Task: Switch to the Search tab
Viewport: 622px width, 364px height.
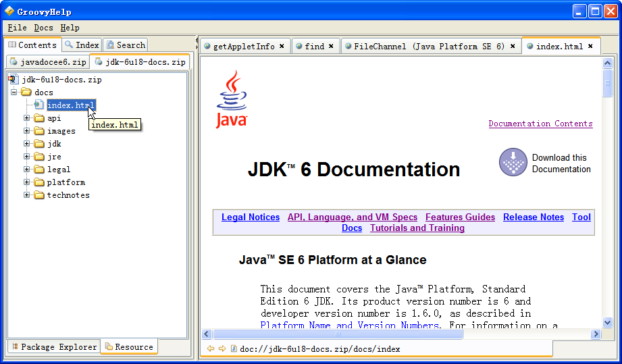Action: (126, 45)
